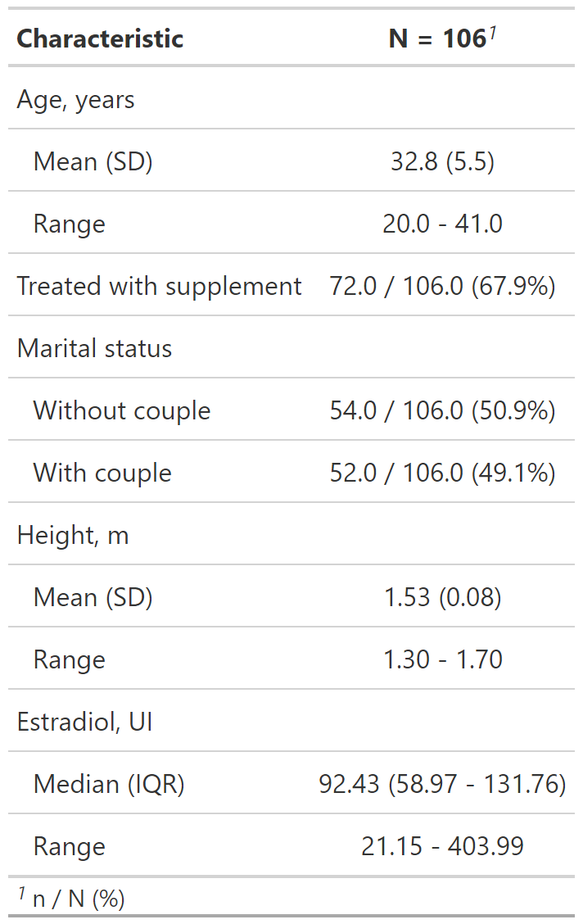This screenshot has width=583, height=924.
Task: Click the 54.0 / 106.0 (50.9%) value
Action: [442, 410]
